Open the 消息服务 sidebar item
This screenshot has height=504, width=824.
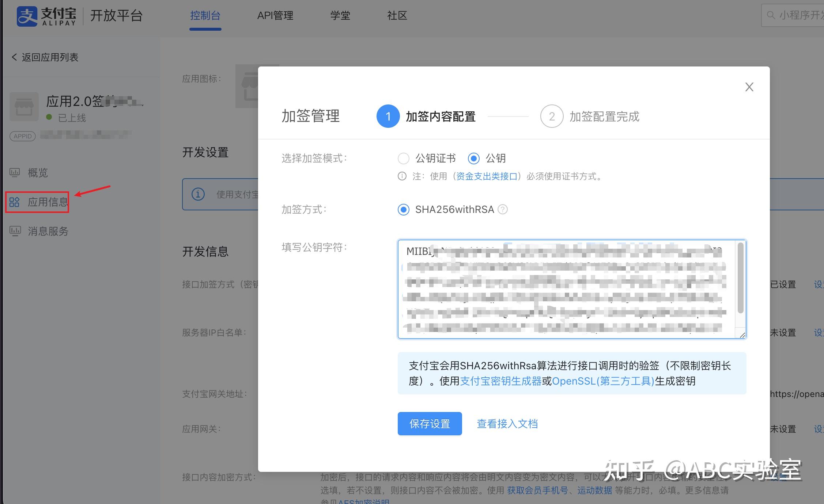pyautogui.click(x=48, y=231)
